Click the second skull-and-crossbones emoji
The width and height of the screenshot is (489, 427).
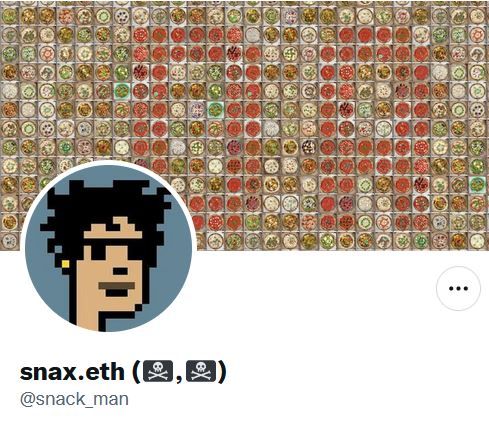click(201, 371)
